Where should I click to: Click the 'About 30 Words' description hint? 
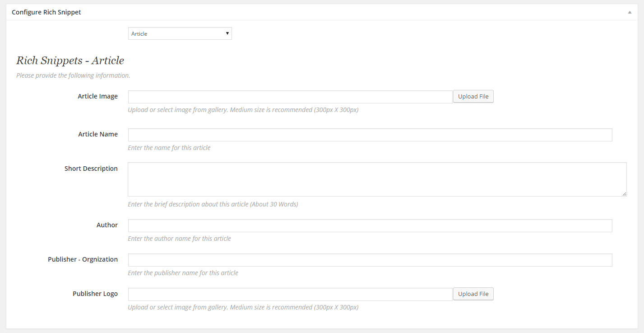[x=213, y=204]
